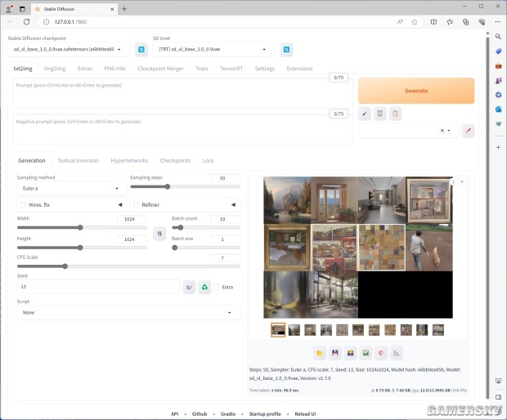The image size is (507, 420).
Task: Open the Stable Diffusion checkpoint dropdown
Action: (x=69, y=49)
